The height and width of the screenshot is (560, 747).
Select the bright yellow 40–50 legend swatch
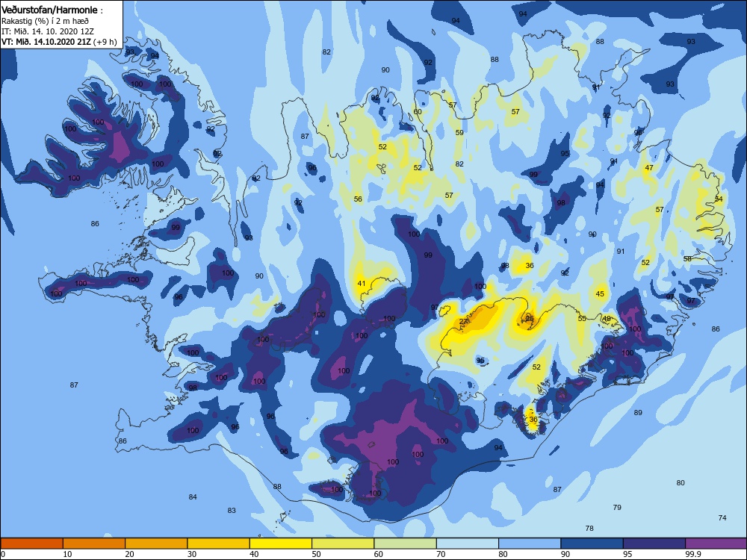pos(281,544)
